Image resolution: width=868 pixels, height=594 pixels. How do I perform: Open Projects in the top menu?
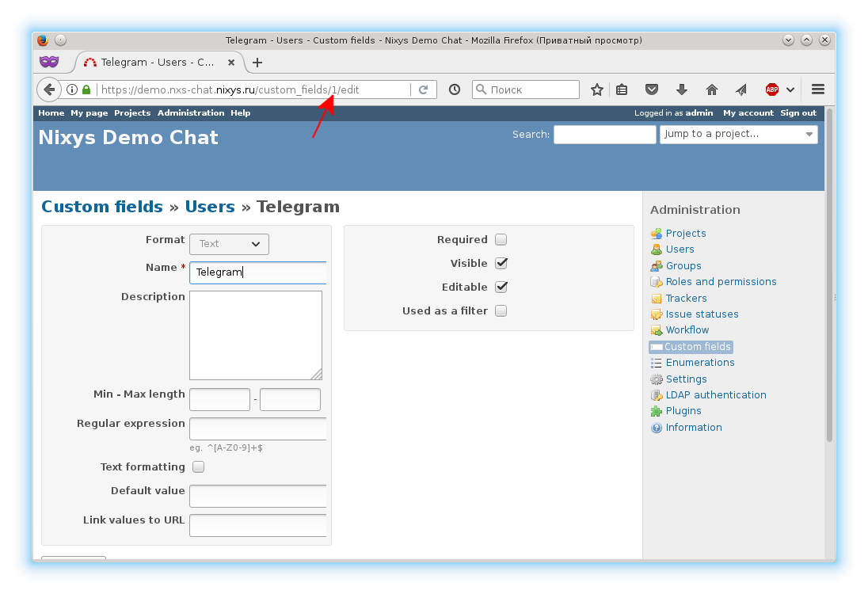pyautogui.click(x=132, y=113)
